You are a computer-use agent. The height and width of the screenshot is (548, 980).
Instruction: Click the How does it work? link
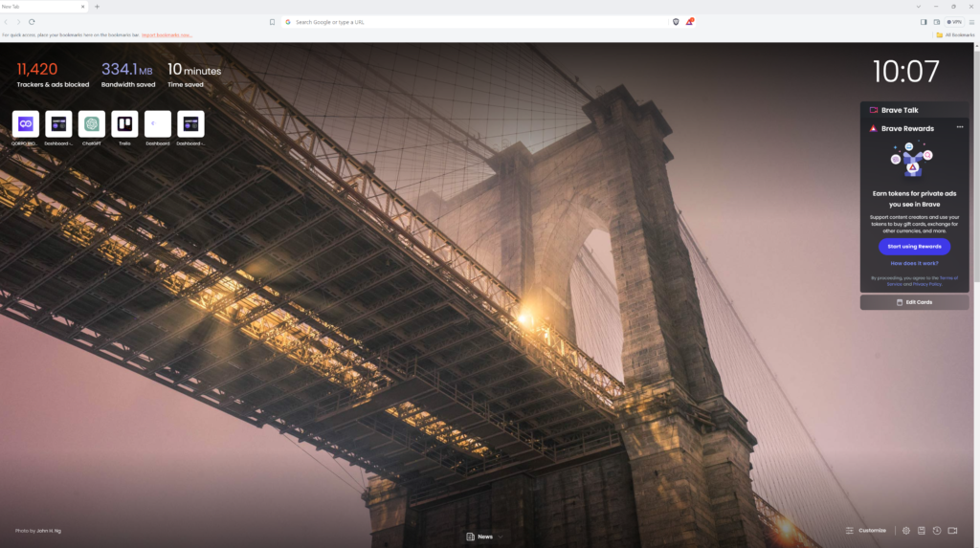[914, 264]
